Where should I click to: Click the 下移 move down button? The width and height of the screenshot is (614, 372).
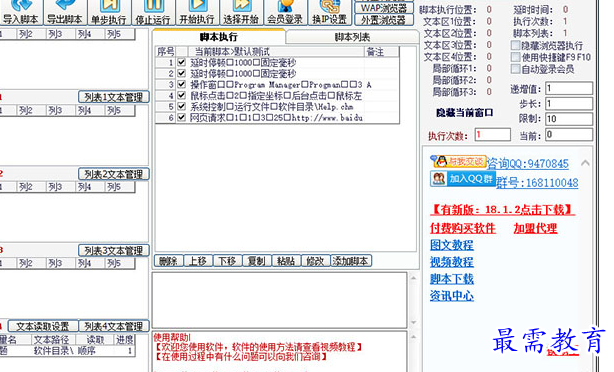227,261
